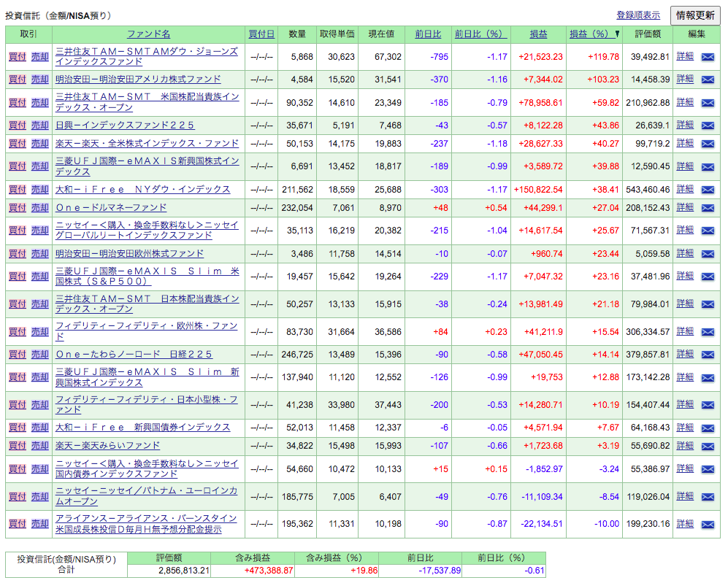Sort by 損益 column header

point(539,34)
